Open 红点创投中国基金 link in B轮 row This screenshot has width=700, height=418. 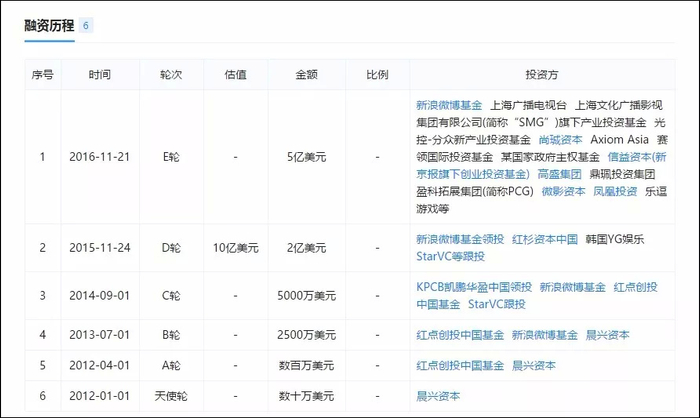coord(460,335)
